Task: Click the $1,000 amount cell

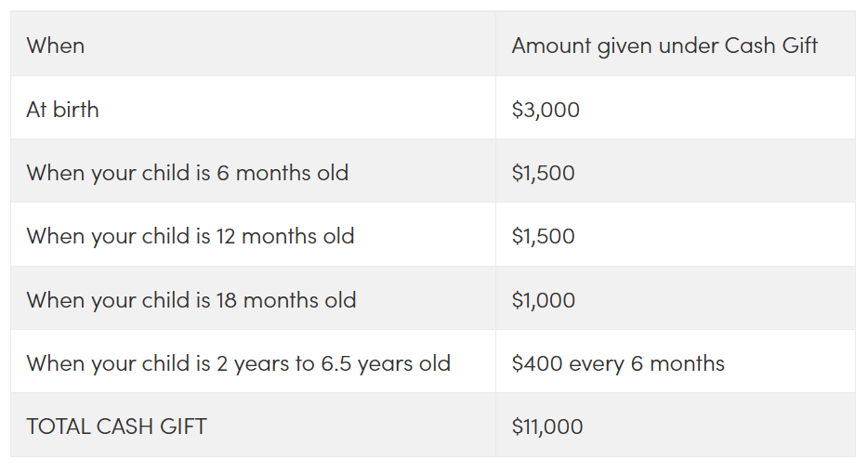Action: [543, 300]
